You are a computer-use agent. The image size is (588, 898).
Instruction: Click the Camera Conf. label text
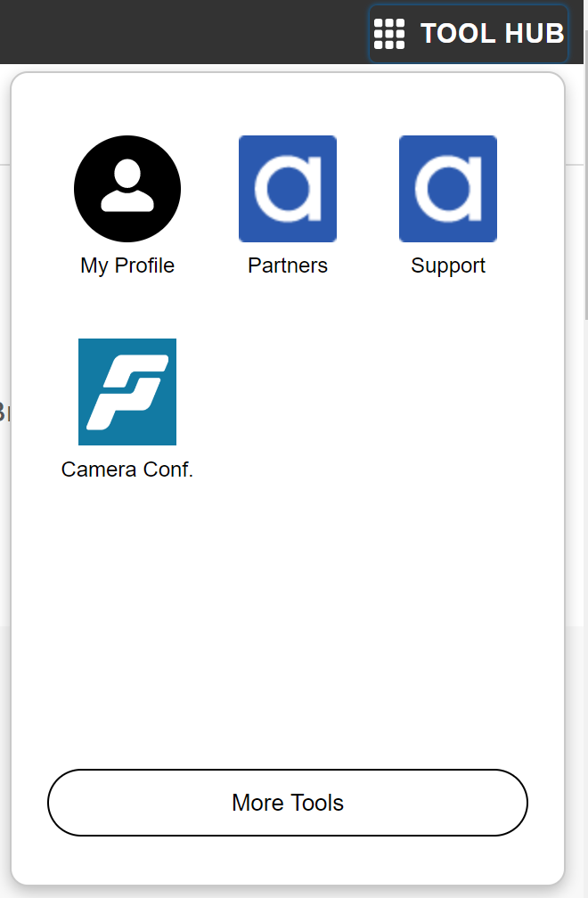pos(127,469)
